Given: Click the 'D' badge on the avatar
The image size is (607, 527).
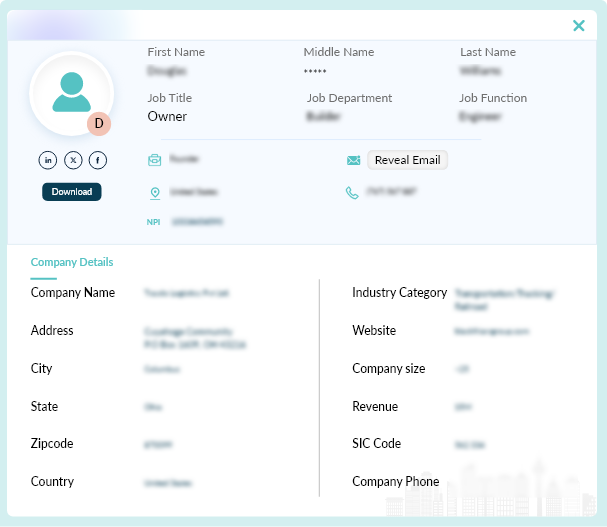Looking at the screenshot, I should [x=99, y=124].
